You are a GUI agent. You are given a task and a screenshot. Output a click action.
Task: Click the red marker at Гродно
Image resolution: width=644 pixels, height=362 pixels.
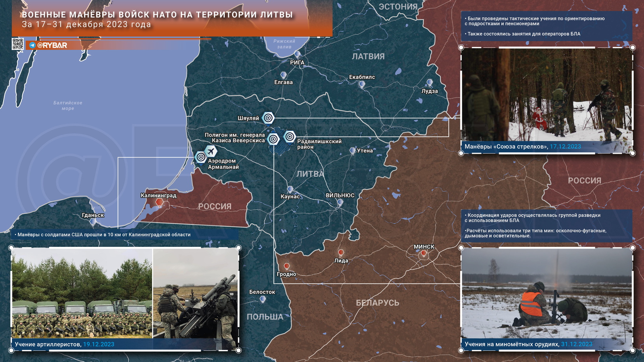(287, 266)
